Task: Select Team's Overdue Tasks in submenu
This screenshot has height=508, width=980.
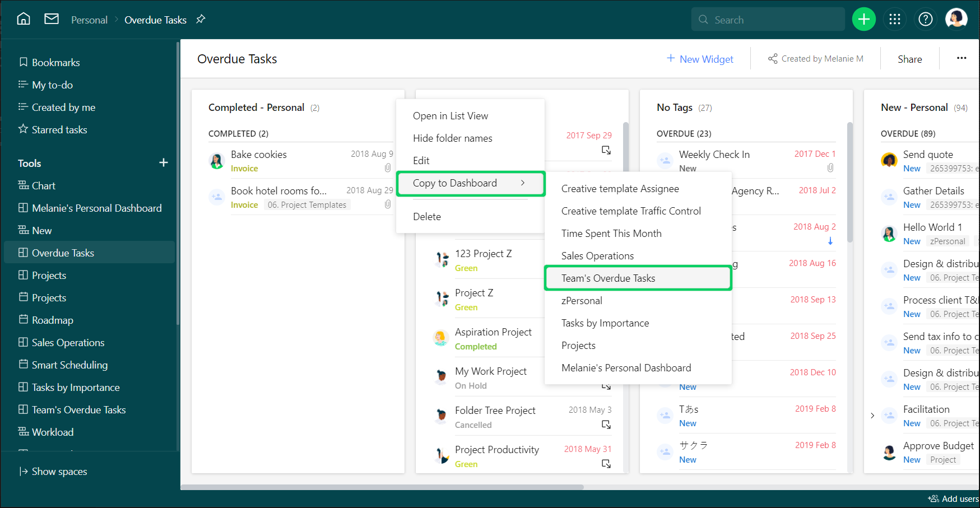Action: pyautogui.click(x=638, y=278)
